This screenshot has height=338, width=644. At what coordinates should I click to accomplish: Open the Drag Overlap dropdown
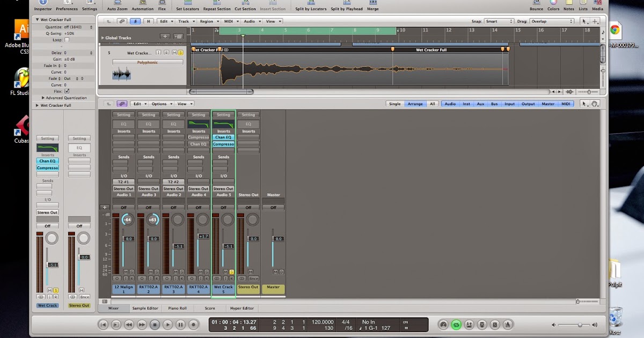[x=552, y=21]
